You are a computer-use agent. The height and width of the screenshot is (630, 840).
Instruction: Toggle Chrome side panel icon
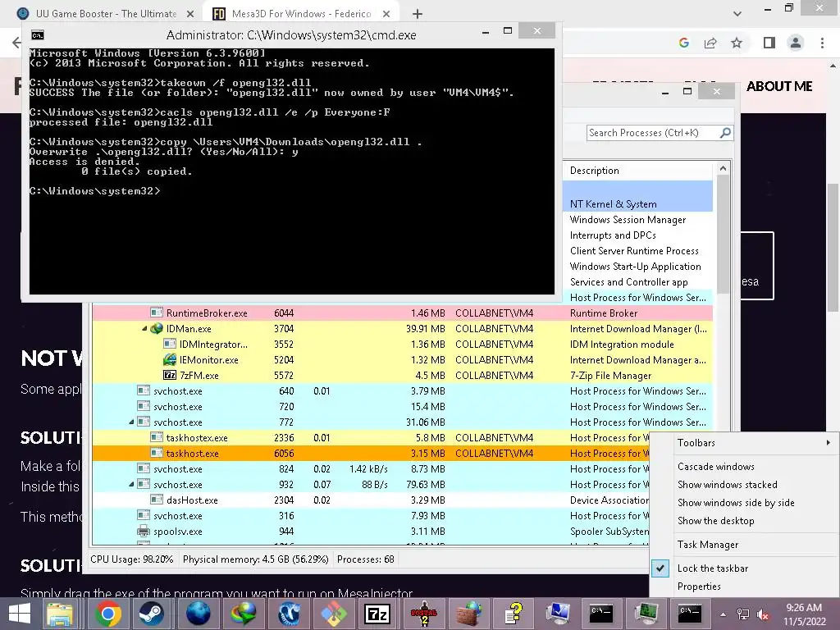pyautogui.click(x=769, y=43)
